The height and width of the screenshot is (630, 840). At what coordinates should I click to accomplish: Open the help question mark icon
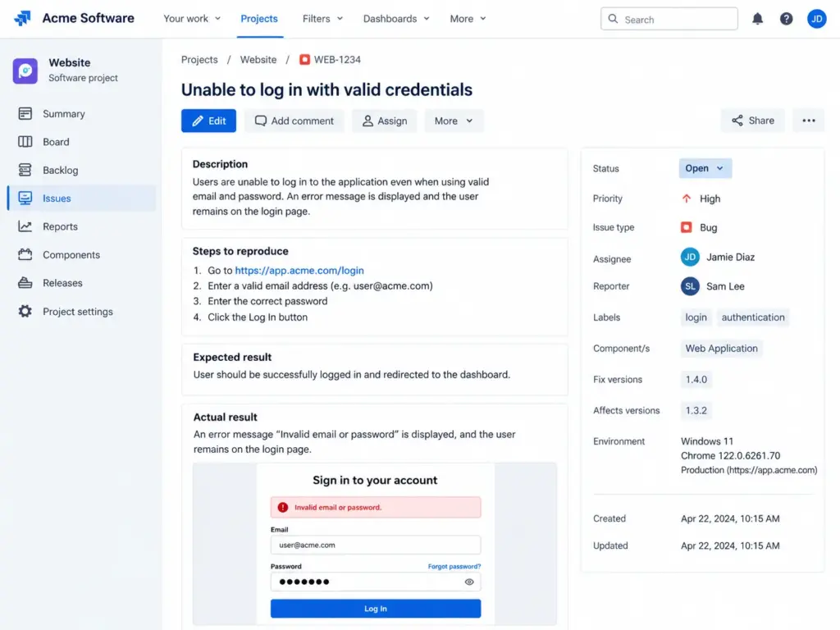click(x=786, y=19)
